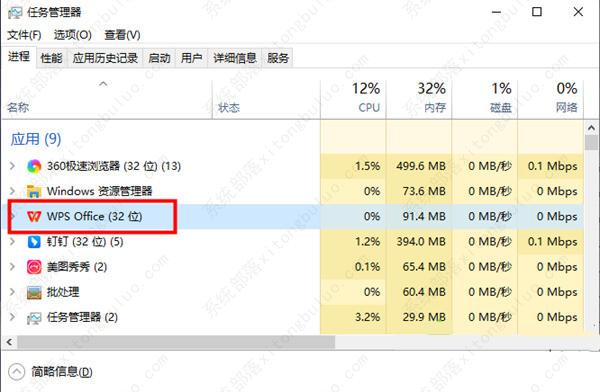Click the 65.4 MB memory value
This screenshot has height=392, width=600.
click(x=424, y=267)
